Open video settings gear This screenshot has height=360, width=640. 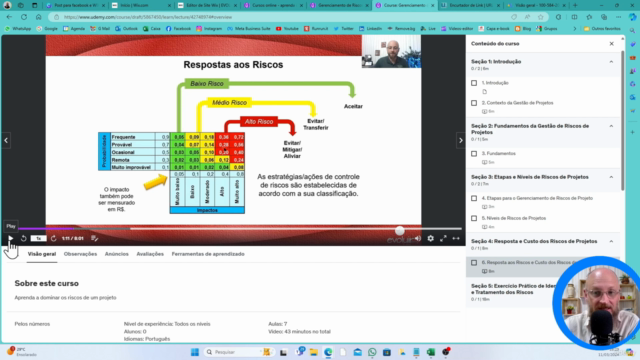pos(431,238)
